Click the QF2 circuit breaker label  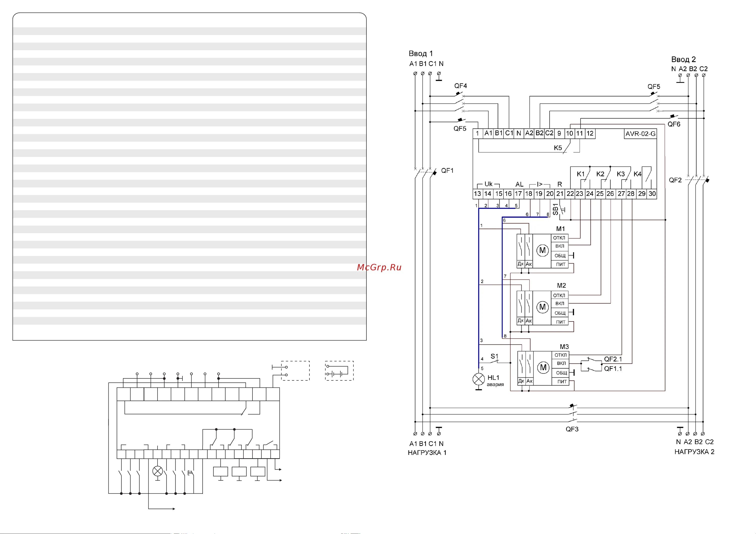coord(675,180)
